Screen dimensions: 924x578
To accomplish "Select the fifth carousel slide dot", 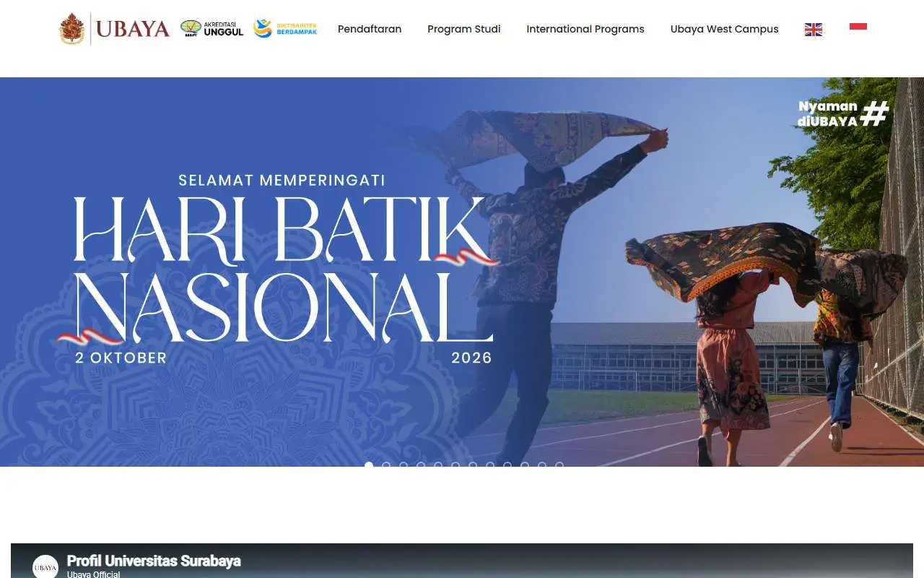I will click(438, 465).
